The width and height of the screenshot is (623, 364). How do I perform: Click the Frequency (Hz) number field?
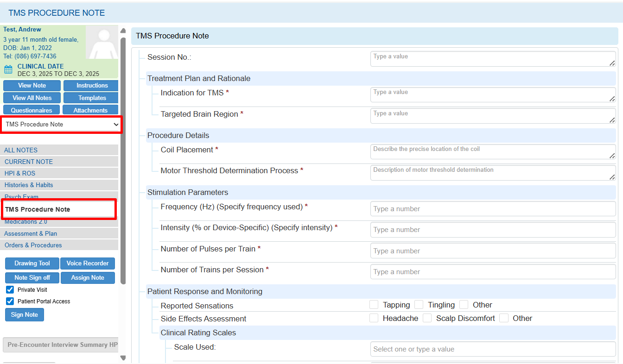493,209
